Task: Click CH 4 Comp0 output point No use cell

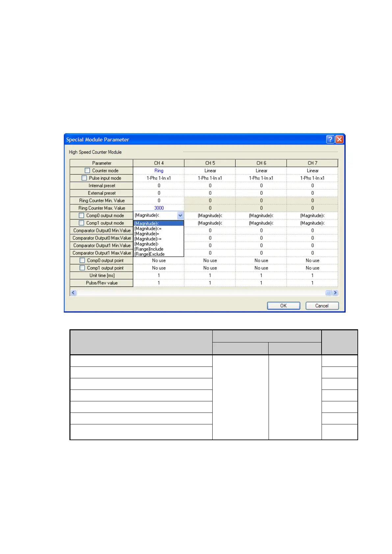Action: 159,261
